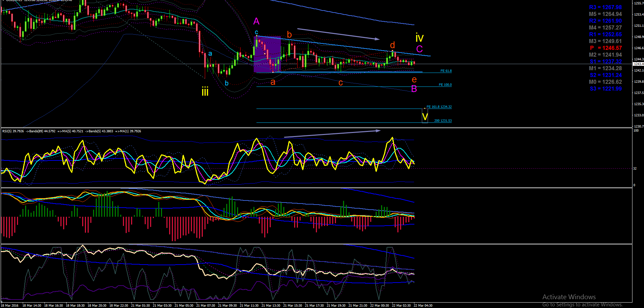Viewport: 644px width, 308px height.
Task: Select the magenta wave A label
Action: click(x=256, y=21)
